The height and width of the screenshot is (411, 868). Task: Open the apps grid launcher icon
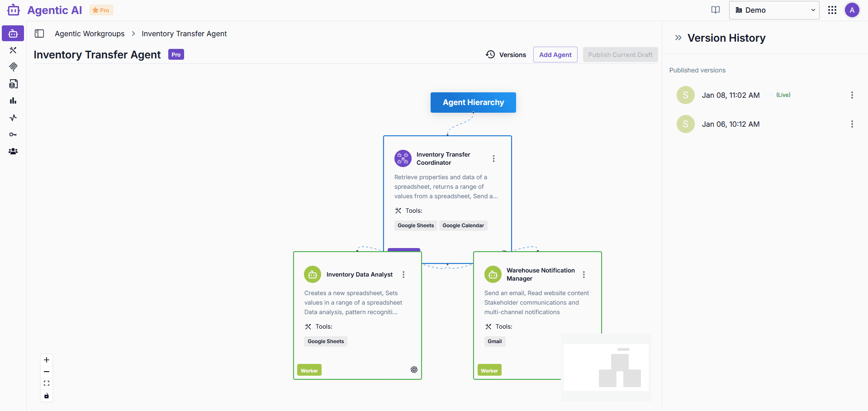832,10
